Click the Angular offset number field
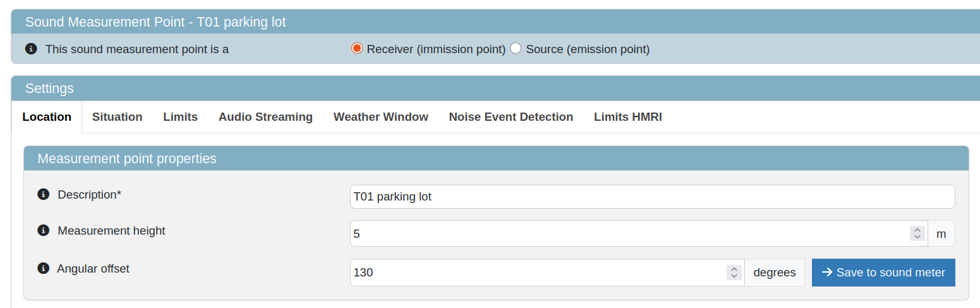The height and width of the screenshot is (308, 980). pyautogui.click(x=537, y=273)
